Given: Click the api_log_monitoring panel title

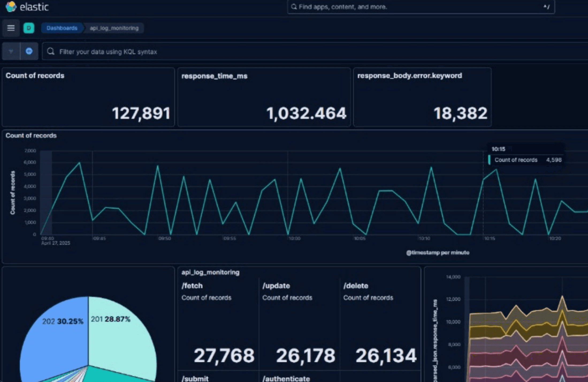Looking at the screenshot, I should tap(211, 272).
